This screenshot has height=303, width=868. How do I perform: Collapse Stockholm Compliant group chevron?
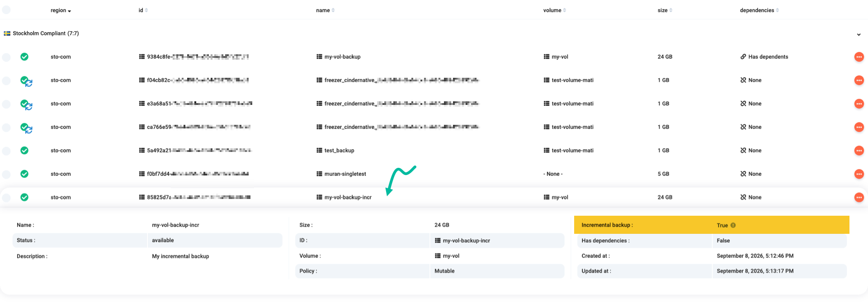(x=859, y=35)
